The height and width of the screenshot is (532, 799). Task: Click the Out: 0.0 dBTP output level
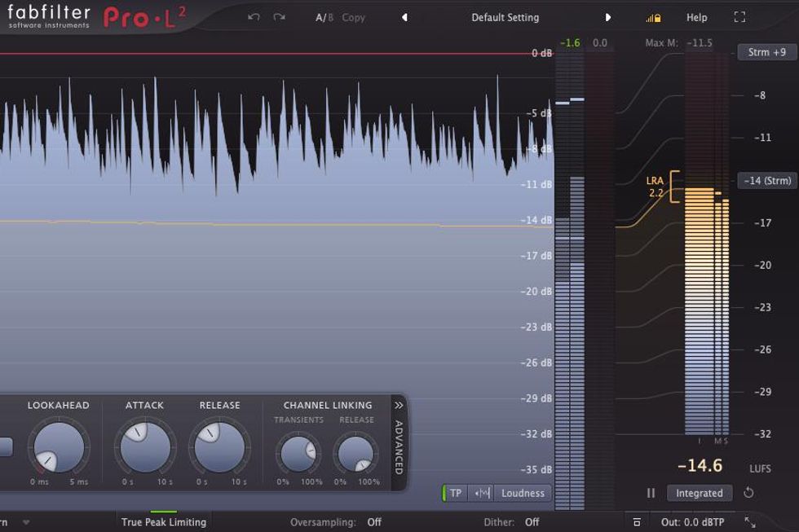coord(692,522)
